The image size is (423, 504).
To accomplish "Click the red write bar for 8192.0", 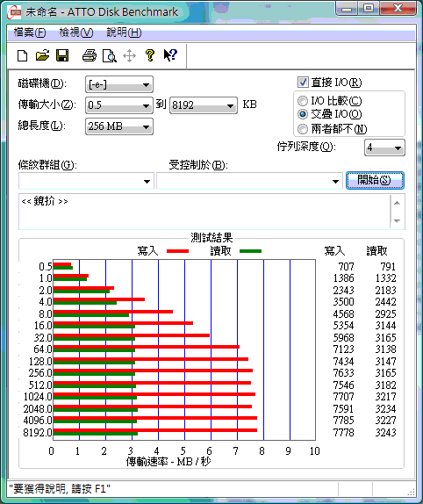I will [155, 430].
